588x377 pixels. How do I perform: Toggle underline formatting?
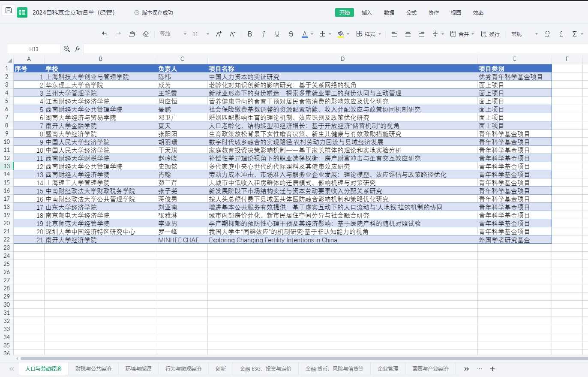click(x=277, y=34)
